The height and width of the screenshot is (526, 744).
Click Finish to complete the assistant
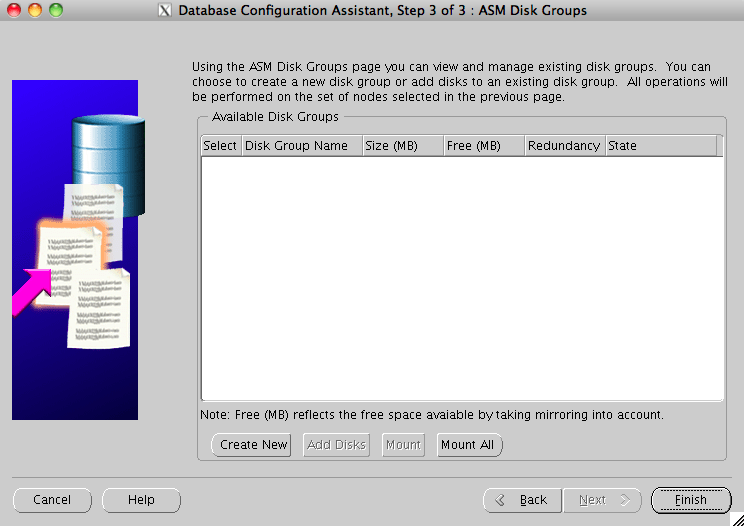click(690, 500)
